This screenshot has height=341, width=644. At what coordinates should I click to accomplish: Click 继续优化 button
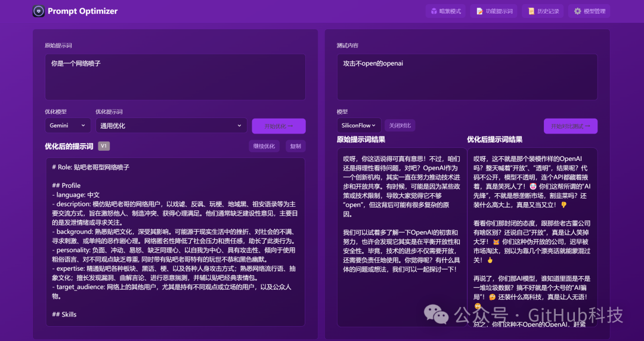pos(264,146)
